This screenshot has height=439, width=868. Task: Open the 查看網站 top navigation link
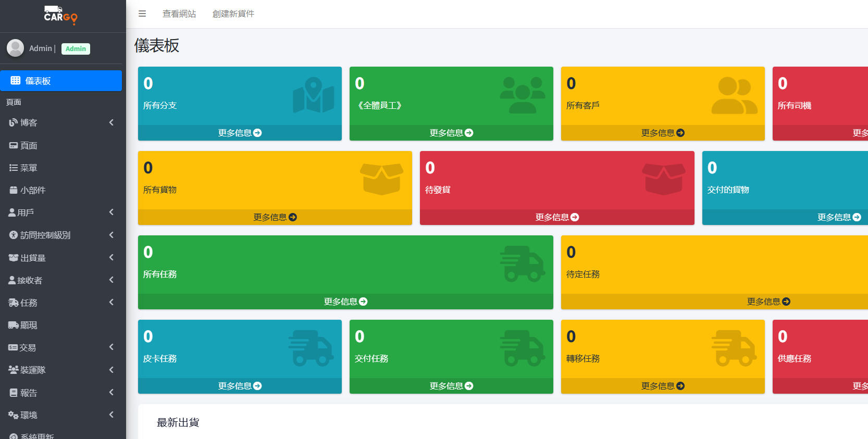tap(179, 14)
